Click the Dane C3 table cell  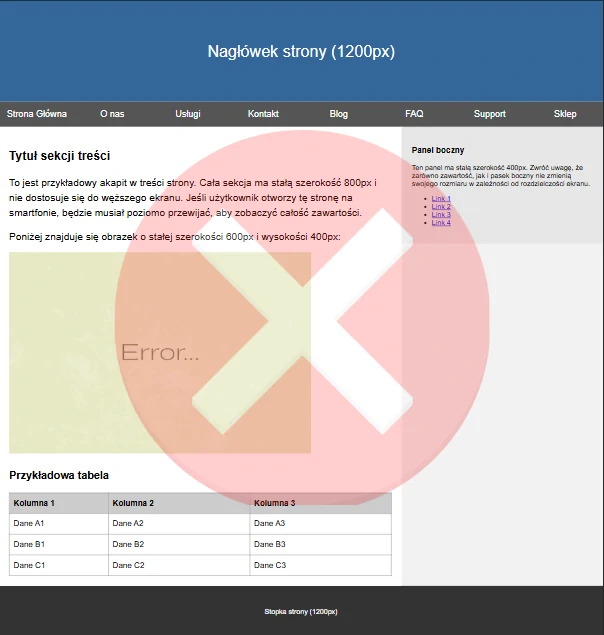tap(270, 565)
